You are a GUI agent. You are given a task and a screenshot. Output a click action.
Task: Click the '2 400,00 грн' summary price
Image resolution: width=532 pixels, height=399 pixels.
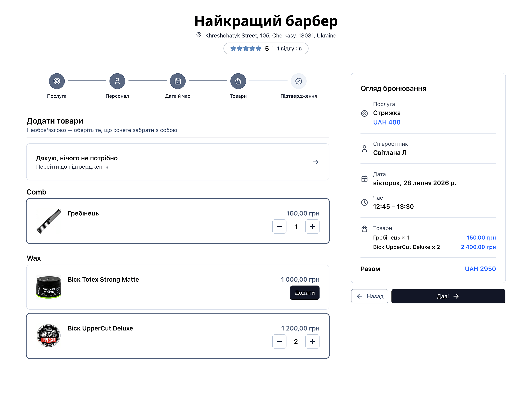tap(478, 247)
